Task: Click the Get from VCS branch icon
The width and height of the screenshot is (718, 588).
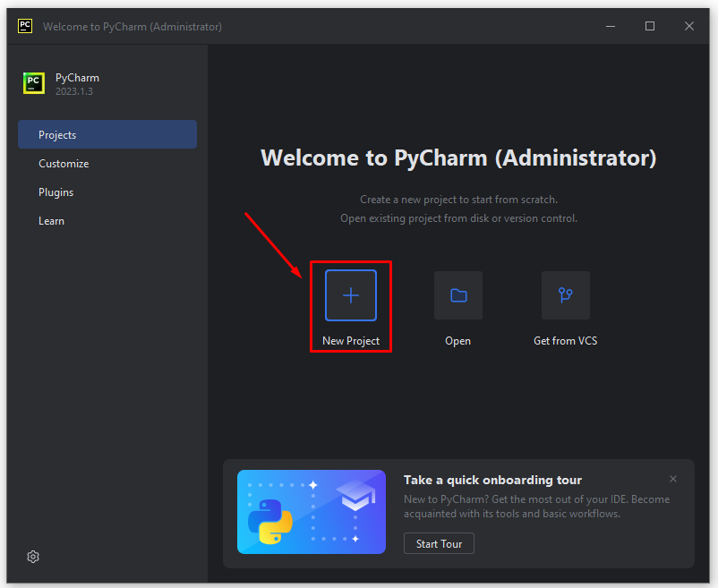Action: (x=566, y=295)
